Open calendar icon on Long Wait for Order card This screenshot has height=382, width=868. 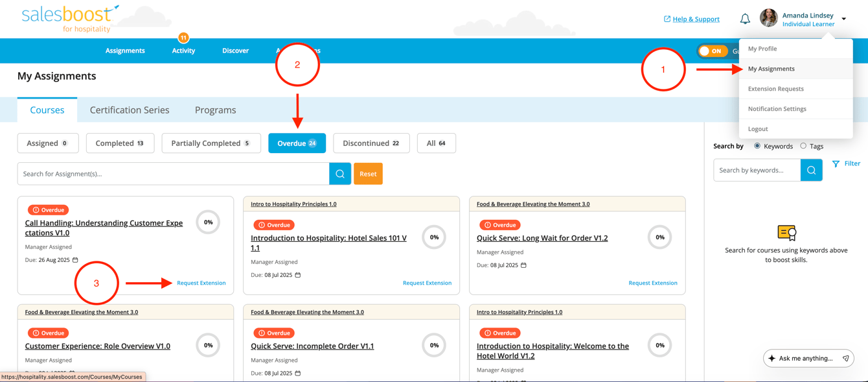[x=523, y=265]
